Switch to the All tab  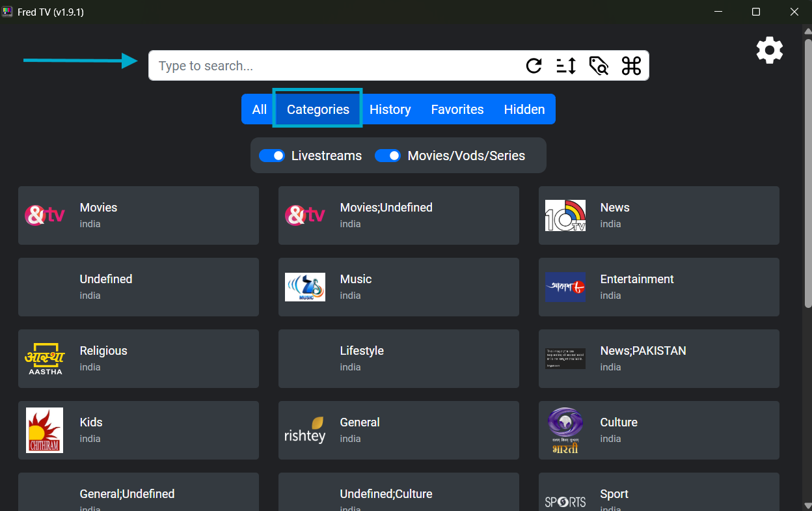click(260, 109)
